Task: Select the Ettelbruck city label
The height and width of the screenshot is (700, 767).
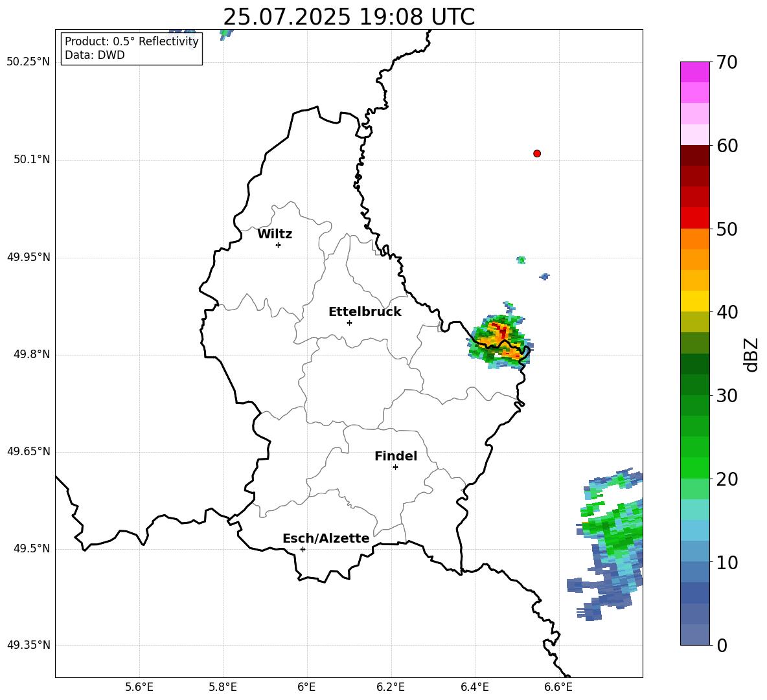Action: (x=365, y=312)
